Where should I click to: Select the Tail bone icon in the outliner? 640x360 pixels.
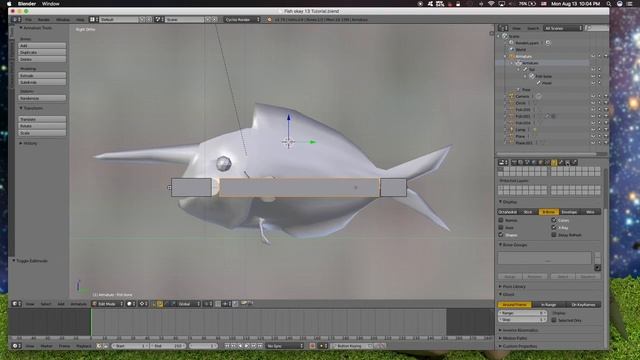[x=525, y=69]
